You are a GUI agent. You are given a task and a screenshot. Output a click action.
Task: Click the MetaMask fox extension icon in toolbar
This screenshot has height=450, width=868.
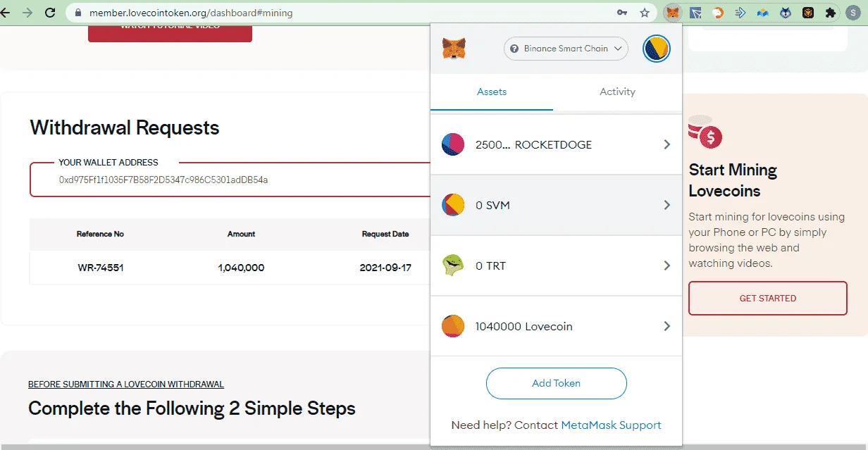[x=673, y=13]
